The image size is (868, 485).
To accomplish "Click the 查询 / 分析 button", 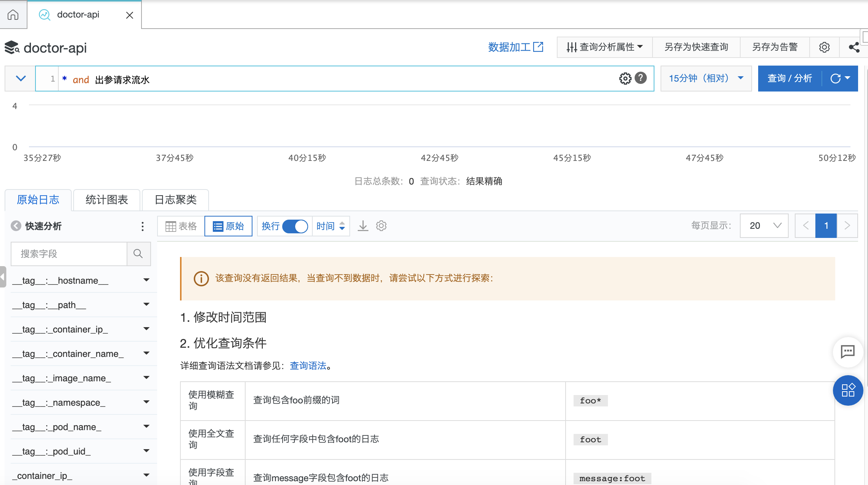I will click(789, 78).
